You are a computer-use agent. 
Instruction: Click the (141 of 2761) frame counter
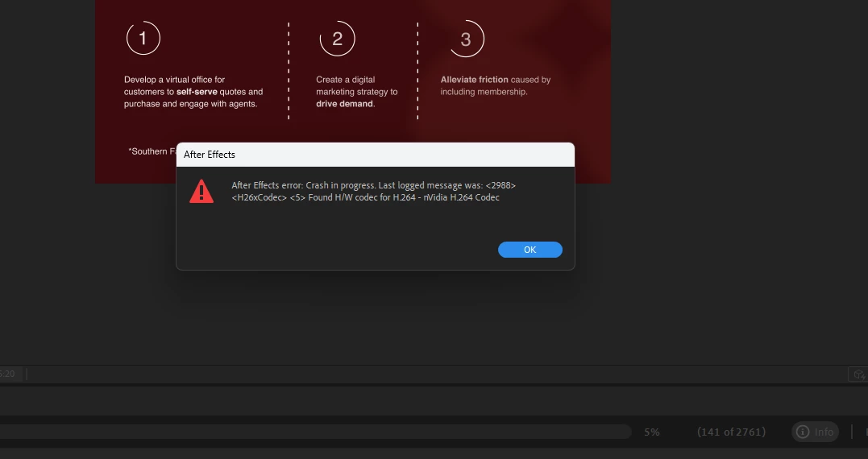tap(731, 432)
